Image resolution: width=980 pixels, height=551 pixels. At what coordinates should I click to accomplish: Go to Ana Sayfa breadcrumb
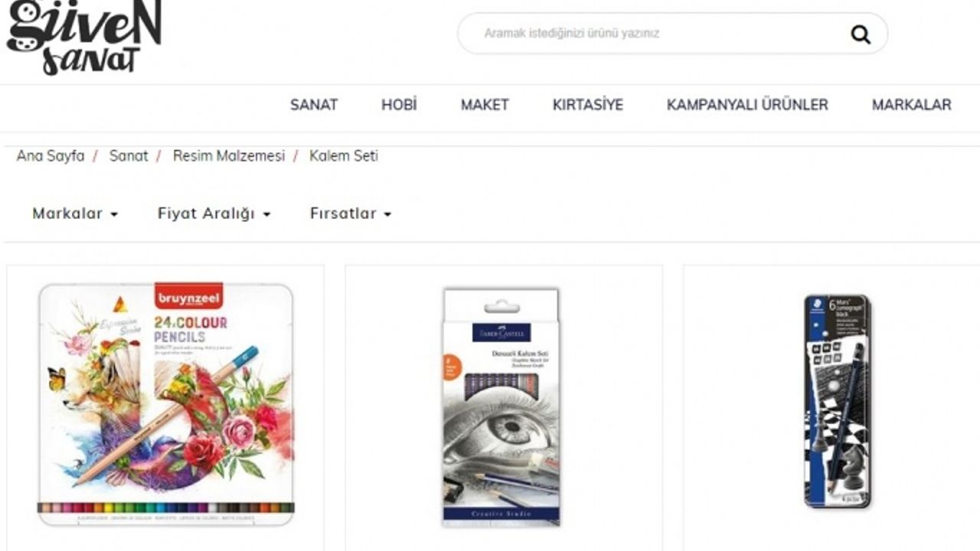click(51, 156)
